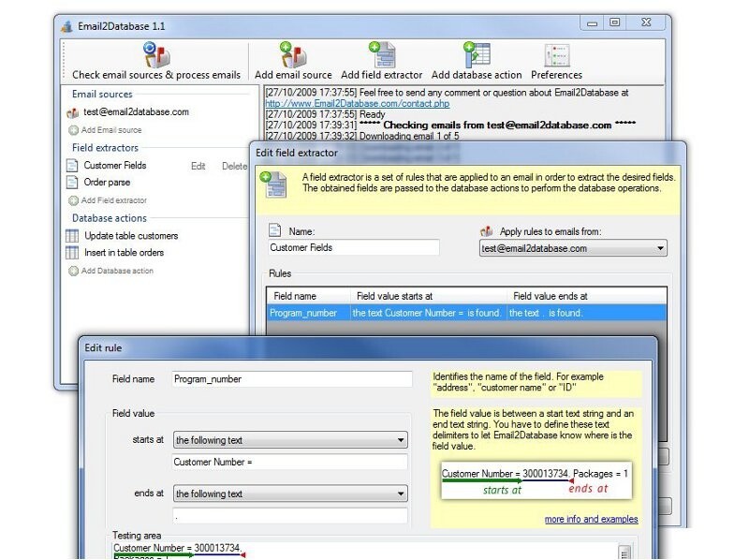Image resolution: width=749 pixels, height=560 pixels.
Task: Open the Email2Database contact.php link in log
Action: (x=358, y=103)
